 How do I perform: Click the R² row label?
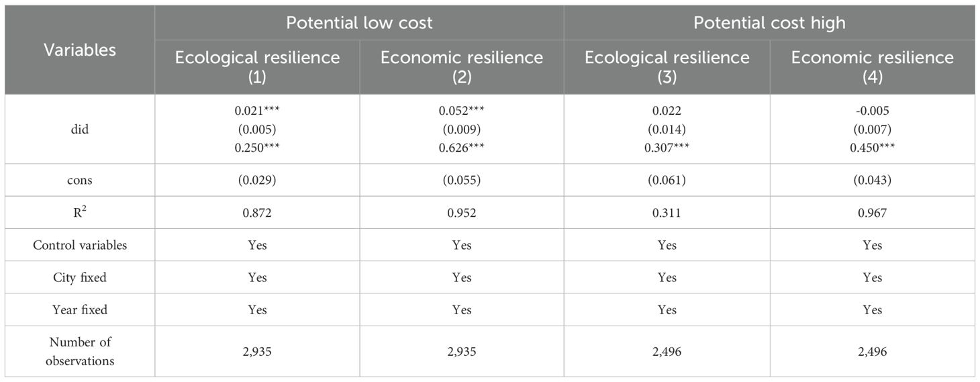pos(80,213)
